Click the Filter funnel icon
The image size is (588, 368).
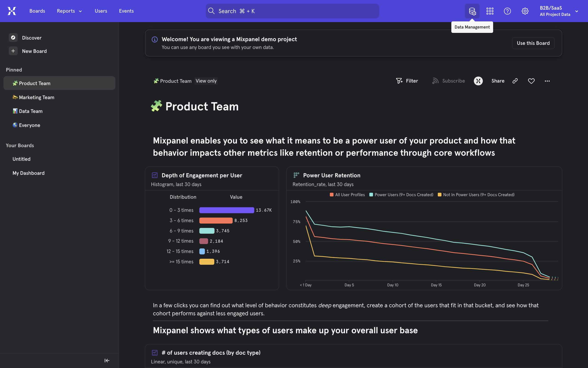(399, 81)
